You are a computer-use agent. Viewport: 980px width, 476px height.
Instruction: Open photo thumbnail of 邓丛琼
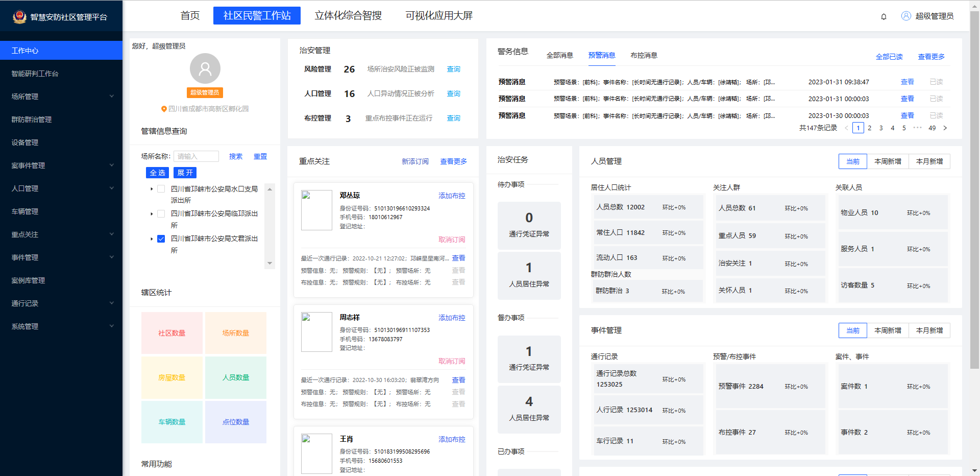tap(316, 210)
